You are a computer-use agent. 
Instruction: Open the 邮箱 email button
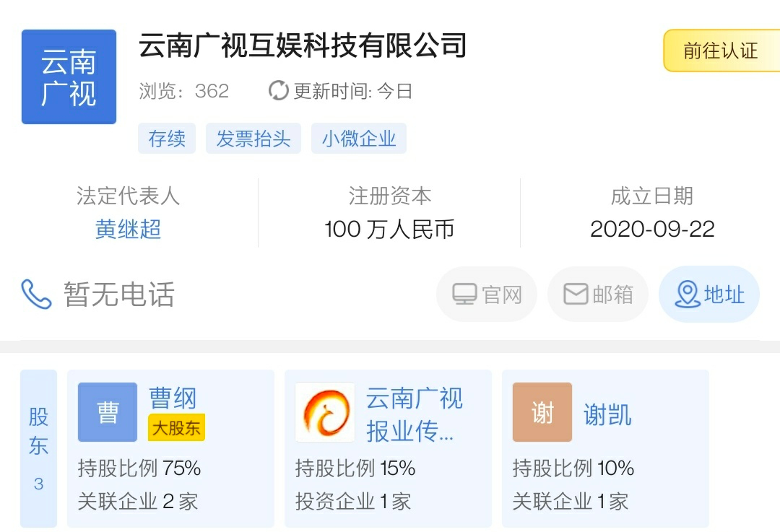pyautogui.click(x=598, y=294)
